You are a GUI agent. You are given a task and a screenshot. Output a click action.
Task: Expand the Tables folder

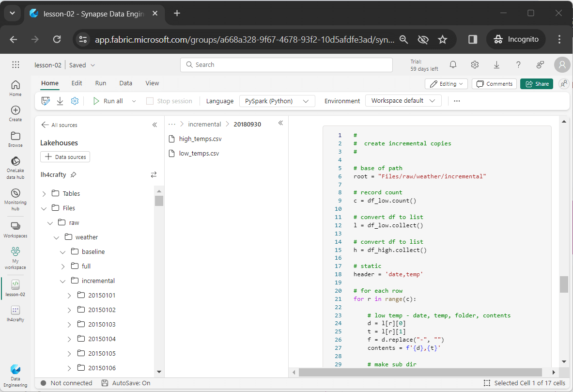point(44,194)
